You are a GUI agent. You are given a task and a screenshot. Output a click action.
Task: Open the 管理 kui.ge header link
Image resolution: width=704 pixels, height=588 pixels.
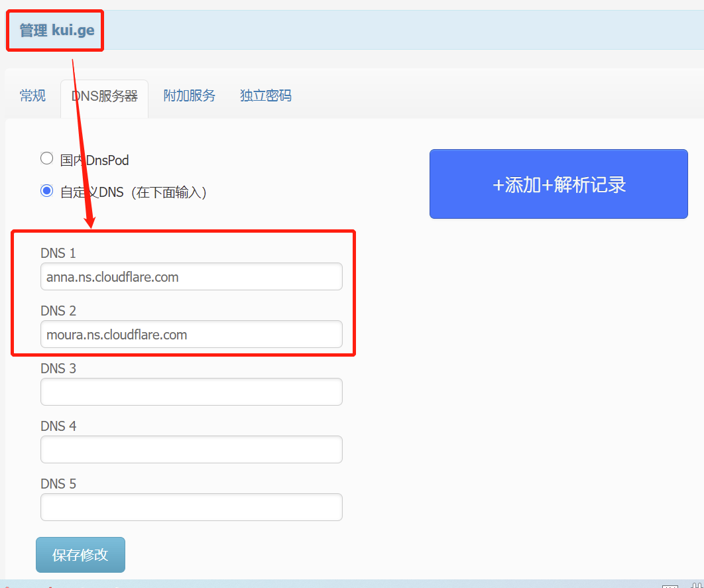54,30
